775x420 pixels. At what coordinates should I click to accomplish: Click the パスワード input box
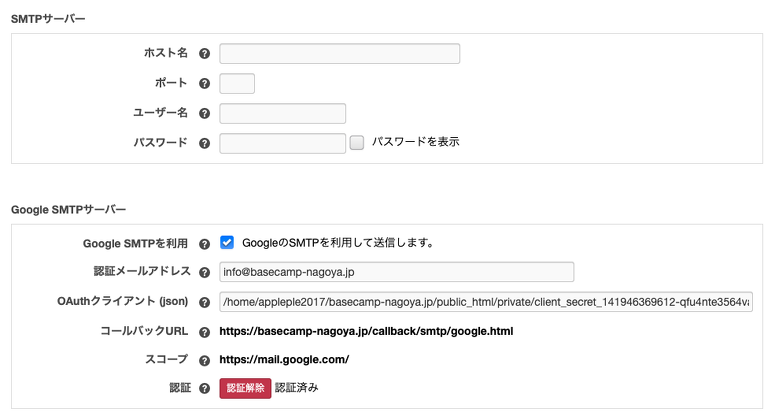click(x=282, y=143)
